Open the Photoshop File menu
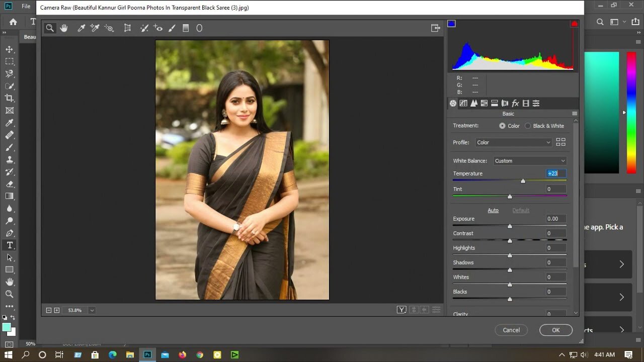This screenshot has height=362, width=644. click(27, 7)
